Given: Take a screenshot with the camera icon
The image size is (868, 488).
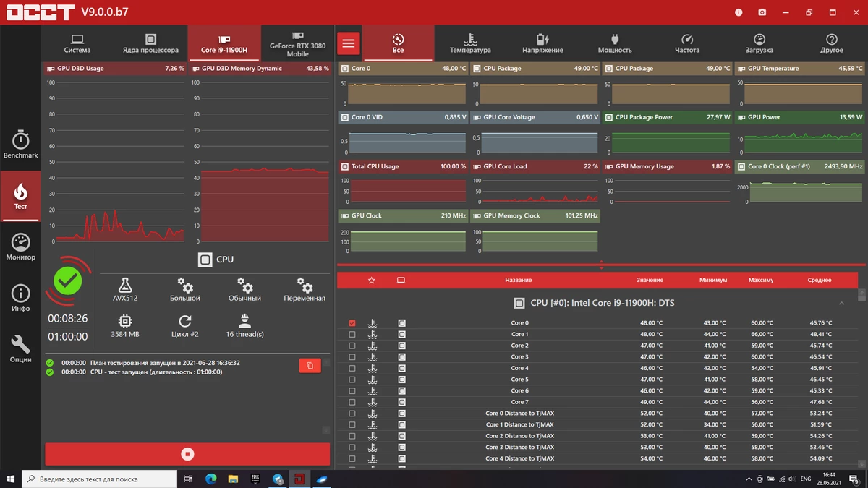Looking at the screenshot, I should (762, 12).
